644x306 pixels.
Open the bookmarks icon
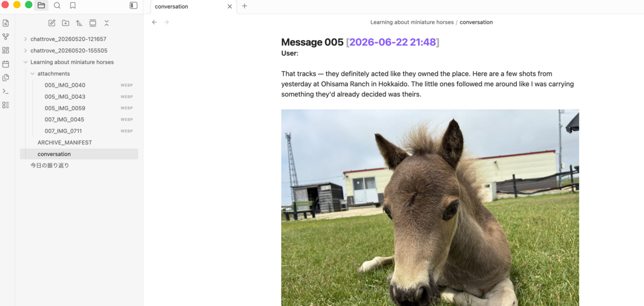(x=73, y=5)
